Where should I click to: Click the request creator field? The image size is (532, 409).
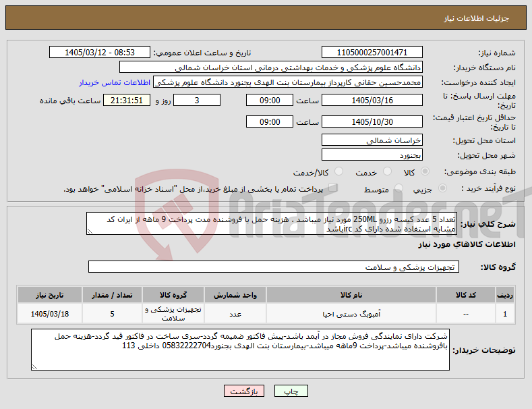pyautogui.click(x=288, y=82)
